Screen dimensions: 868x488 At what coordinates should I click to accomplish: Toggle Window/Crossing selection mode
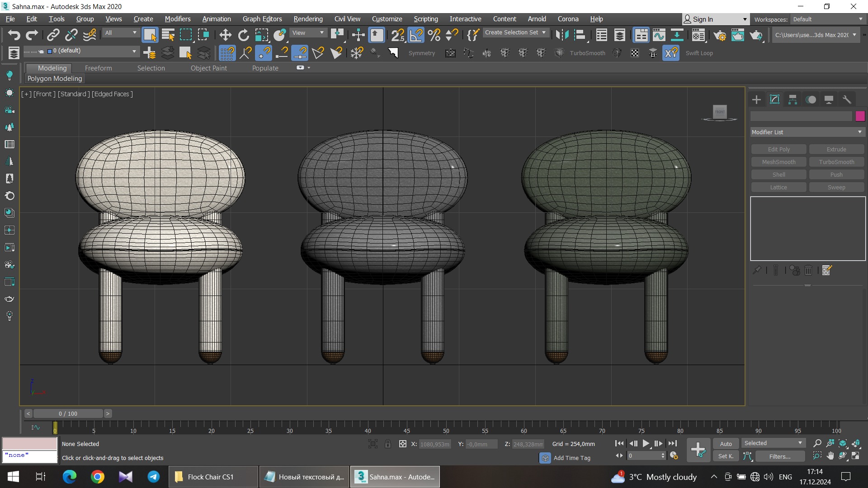[203, 35]
